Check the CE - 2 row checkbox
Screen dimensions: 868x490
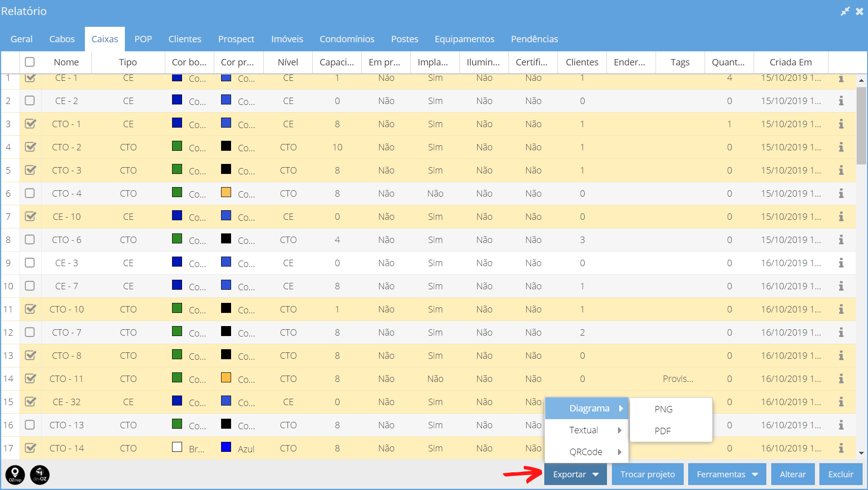click(30, 100)
